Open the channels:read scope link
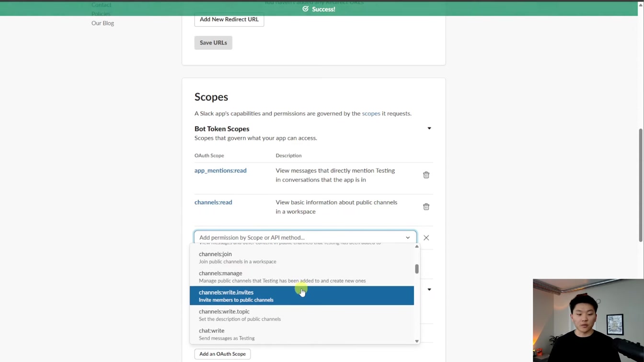Screen dimensions: 644x362 (213, 202)
